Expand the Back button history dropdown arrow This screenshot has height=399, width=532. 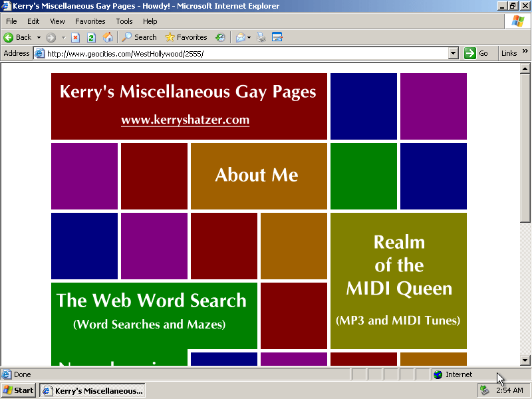click(x=39, y=37)
